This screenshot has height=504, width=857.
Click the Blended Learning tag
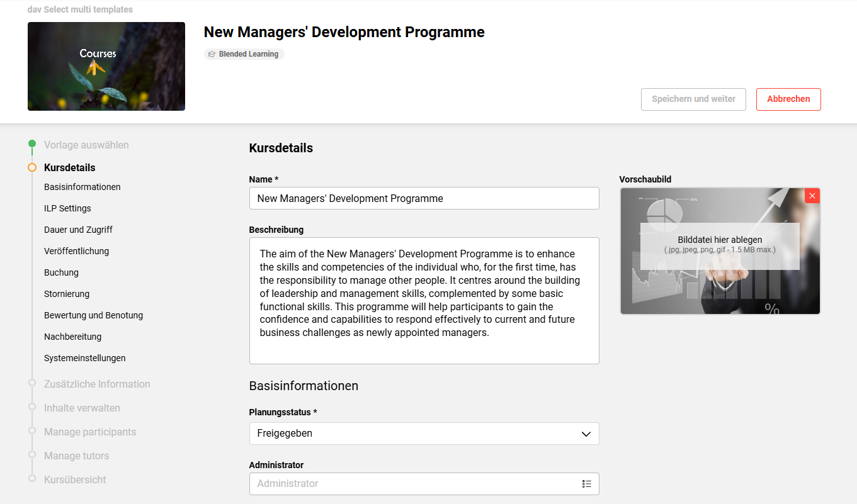tap(244, 54)
